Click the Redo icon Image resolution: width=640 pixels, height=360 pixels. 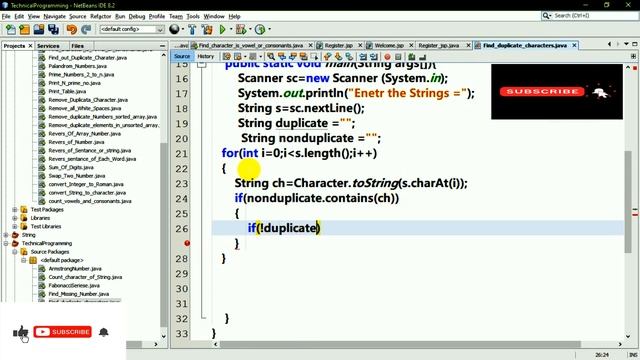[x=86, y=29]
